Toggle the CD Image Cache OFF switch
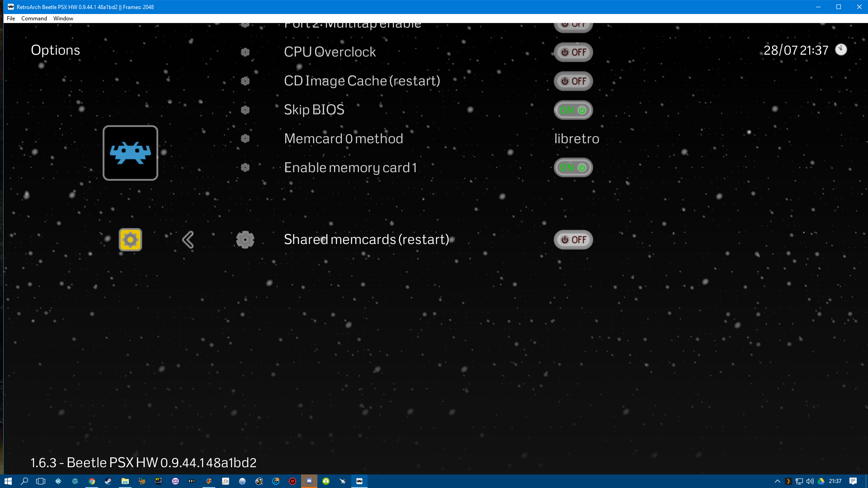 coord(573,81)
